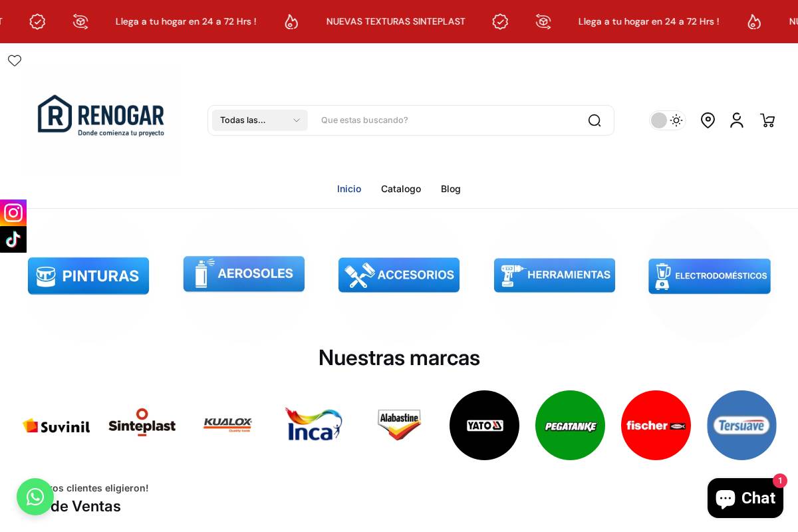Select the Tersuave brand logo
Viewport: 798px width, 532px height.
pos(741,426)
